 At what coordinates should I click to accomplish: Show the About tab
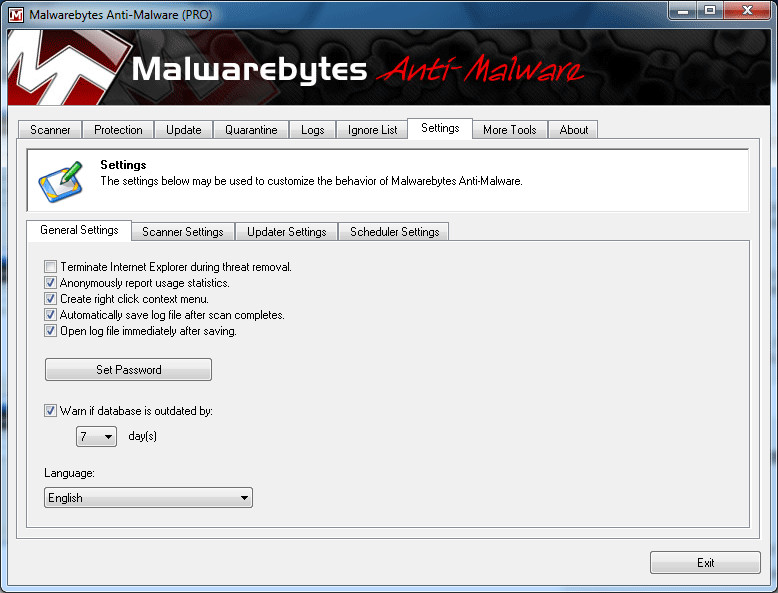tap(574, 130)
